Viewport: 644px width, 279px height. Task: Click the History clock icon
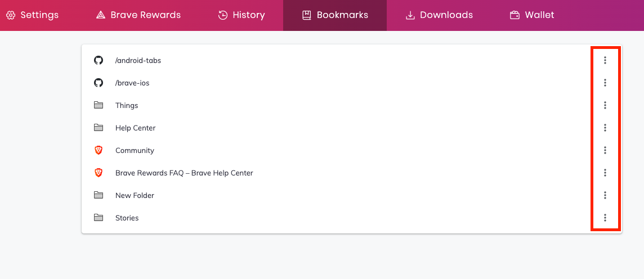tap(222, 15)
